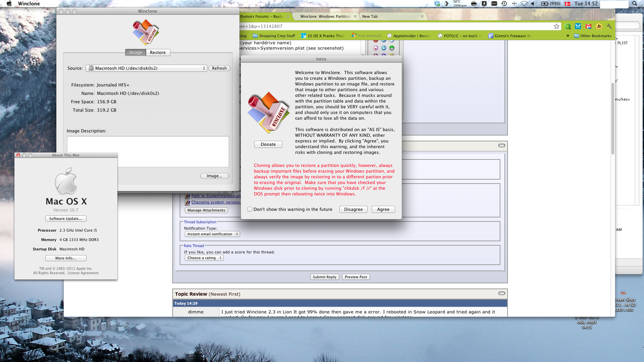The width and height of the screenshot is (644, 362).
Task: Close the New Tab browser tab
Action: pyautogui.click(x=422, y=16)
